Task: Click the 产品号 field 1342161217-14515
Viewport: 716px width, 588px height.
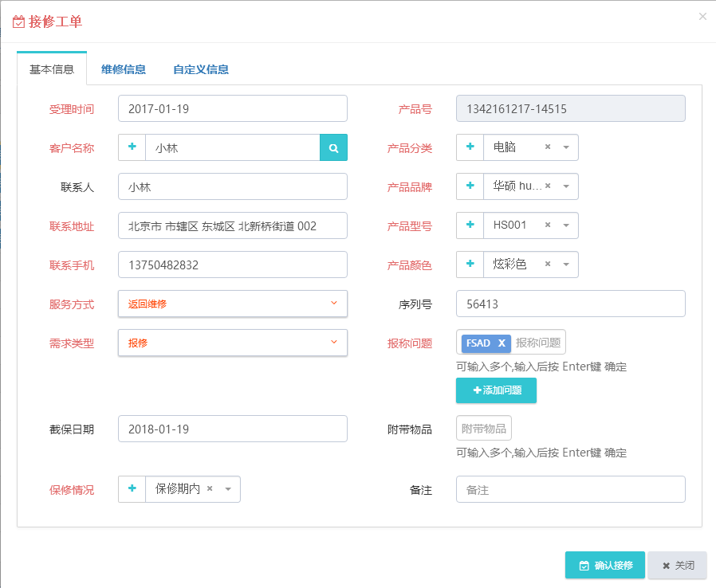Action: [570, 108]
